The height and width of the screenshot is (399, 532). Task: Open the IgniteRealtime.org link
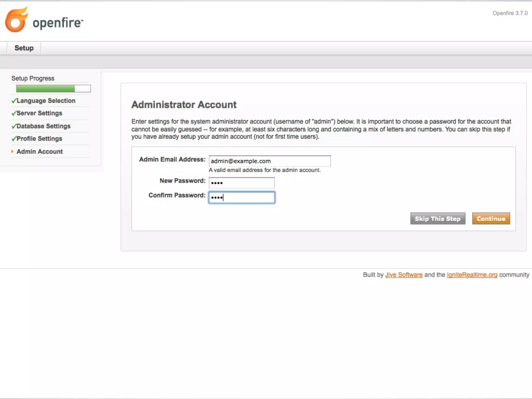click(472, 275)
